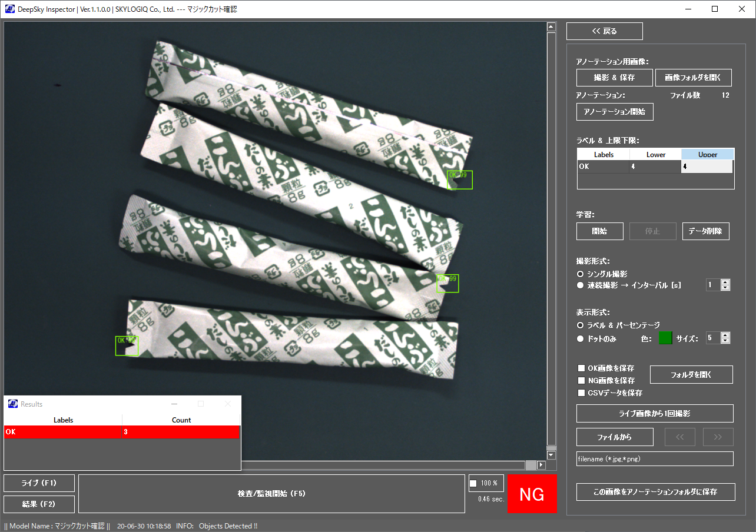Click the OK detection box on bottom packet
756x532 pixels.
127,346
